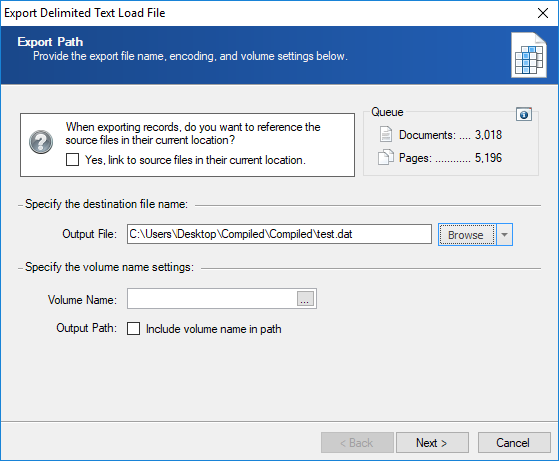Click the Documents count page icon
Image resolution: width=559 pixels, height=461 pixels.
click(x=385, y=134)
